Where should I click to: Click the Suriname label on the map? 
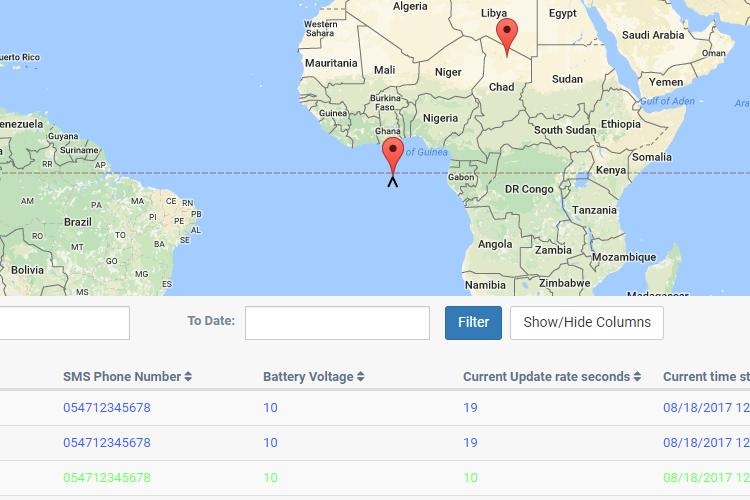(79, 150)
